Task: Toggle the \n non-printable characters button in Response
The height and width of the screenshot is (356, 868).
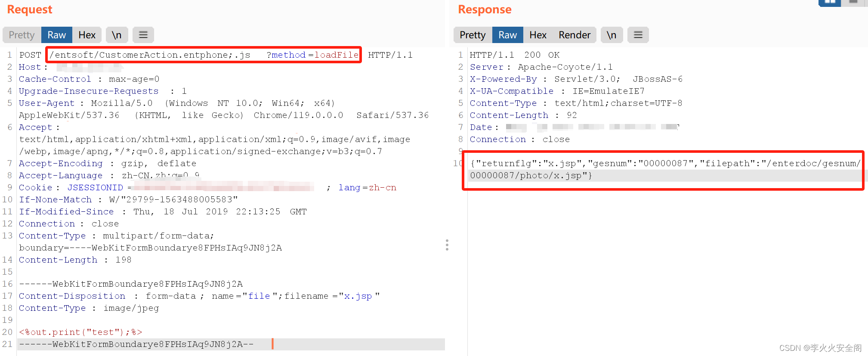Action: click(612, 35)
